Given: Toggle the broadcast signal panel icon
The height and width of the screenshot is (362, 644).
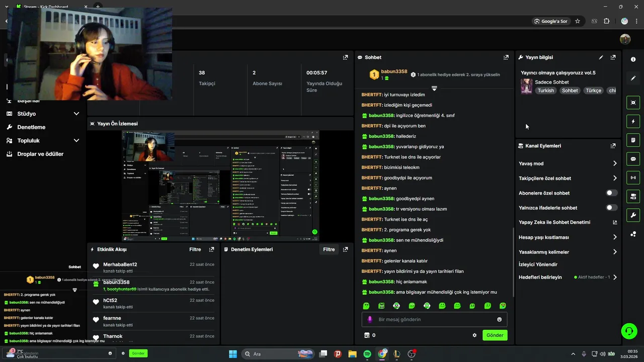Looking at the screenshot, I should tap(633, 177).
